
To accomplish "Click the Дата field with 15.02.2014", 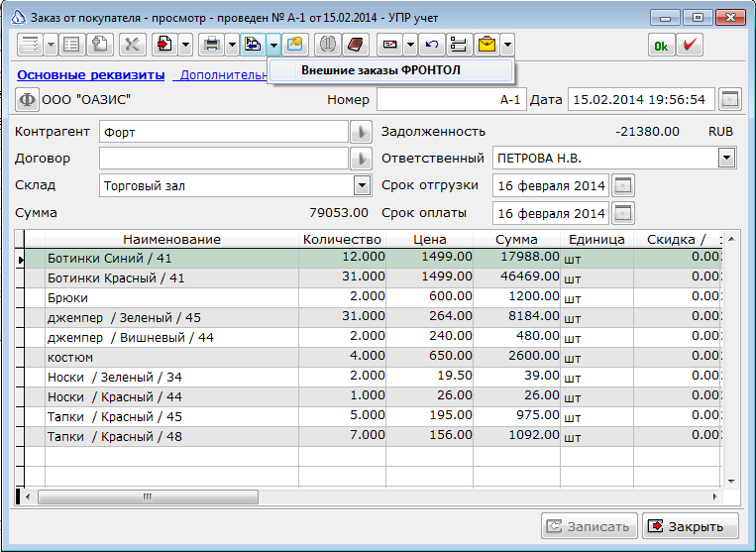I will 641,100.
